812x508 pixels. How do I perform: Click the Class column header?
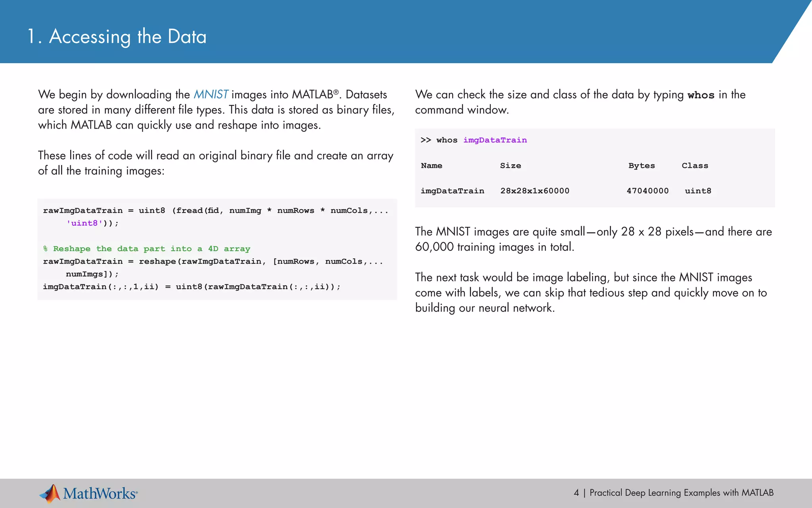point(695,165)
